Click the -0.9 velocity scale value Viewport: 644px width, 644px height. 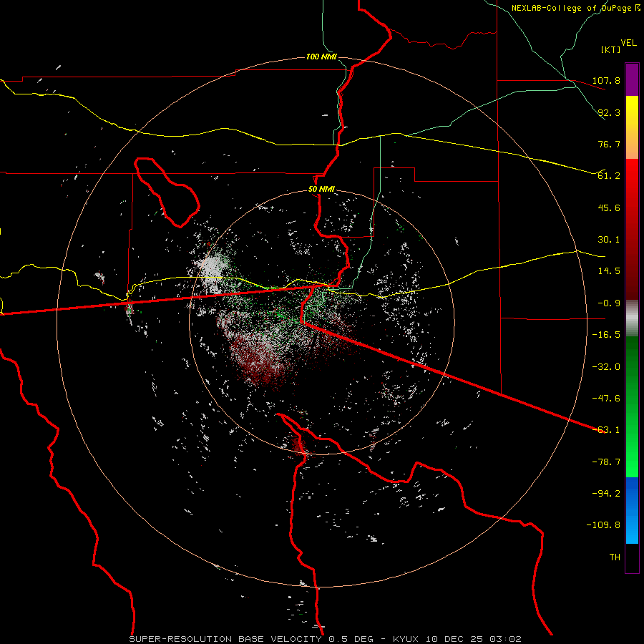click(609, 303)
